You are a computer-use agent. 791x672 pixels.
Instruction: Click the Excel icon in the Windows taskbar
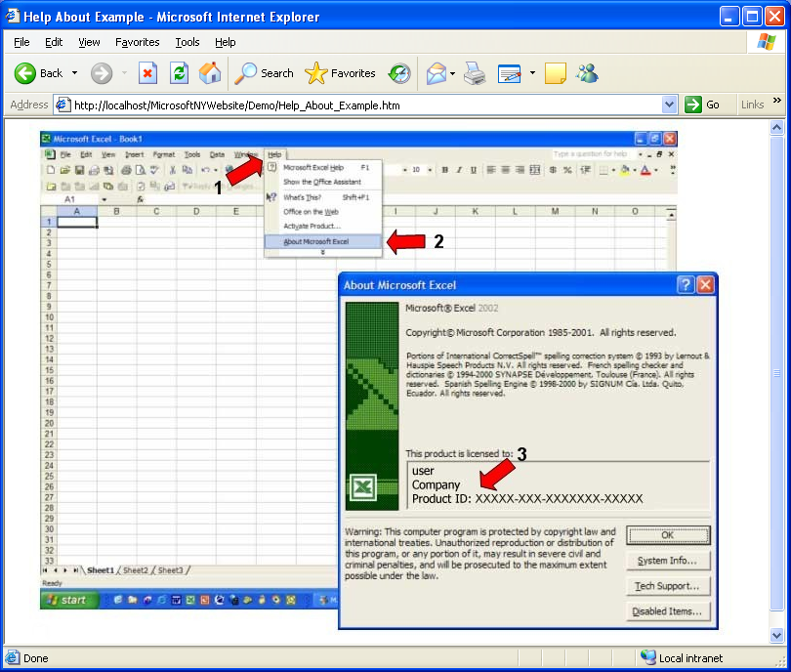click(190, 600)
